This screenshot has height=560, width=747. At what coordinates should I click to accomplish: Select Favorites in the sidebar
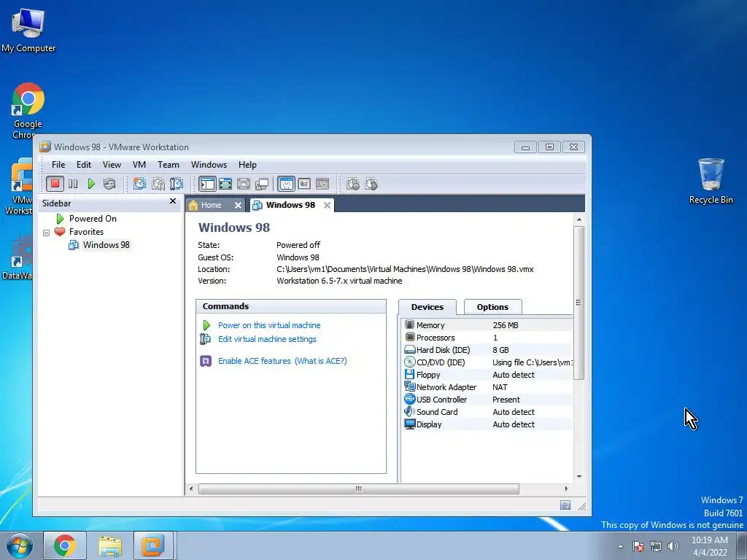tap(86, 232)
